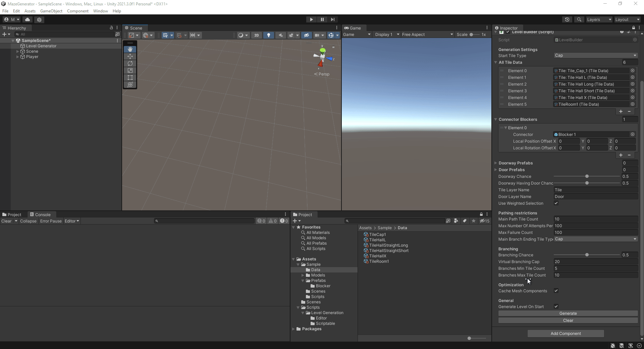Switch to the Scene tab
644x349 pixels.
133,28
